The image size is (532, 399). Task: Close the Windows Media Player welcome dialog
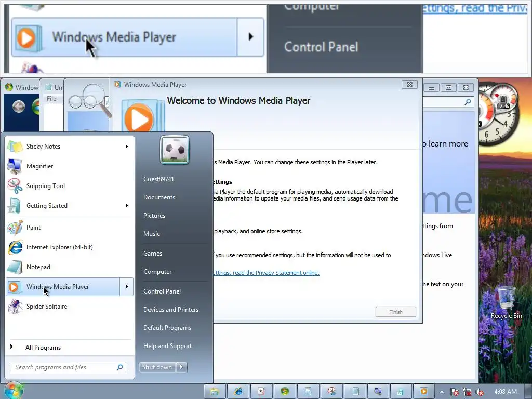tap(409, 85)
